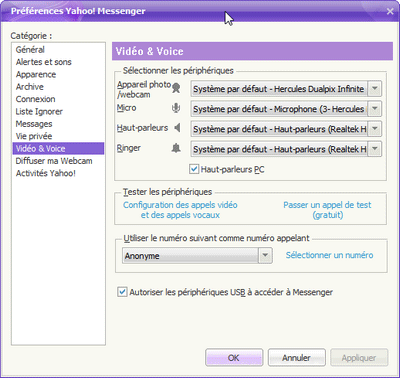This screenshot has height=378, width=400.
Task: Confirm settings with the OK button
Action: (234, 358)
